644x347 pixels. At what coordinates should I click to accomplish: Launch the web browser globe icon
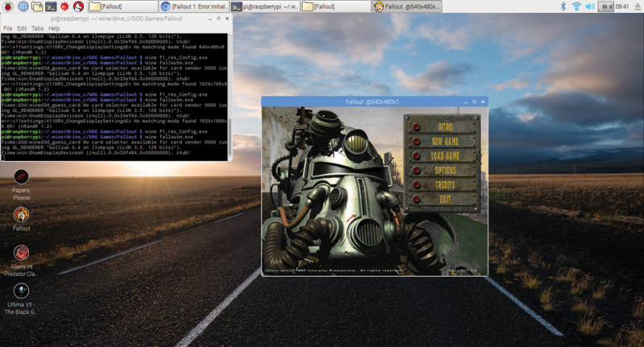pos(22,6)
